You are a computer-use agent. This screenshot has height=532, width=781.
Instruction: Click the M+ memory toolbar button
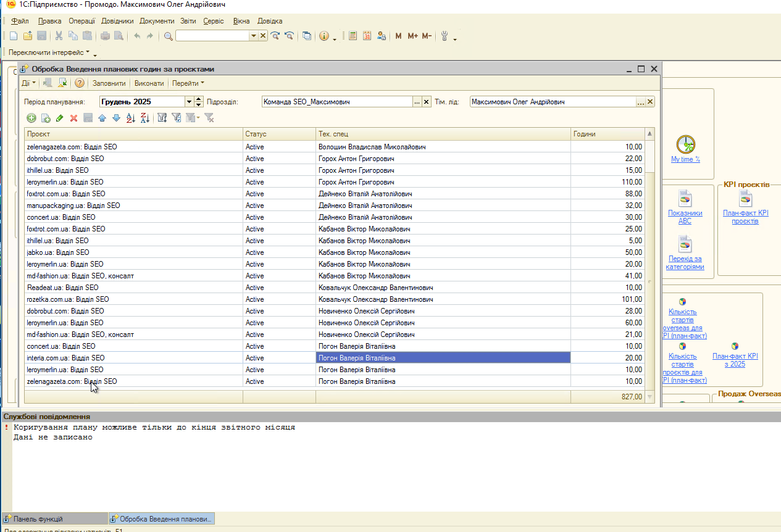tap(412, 36)
